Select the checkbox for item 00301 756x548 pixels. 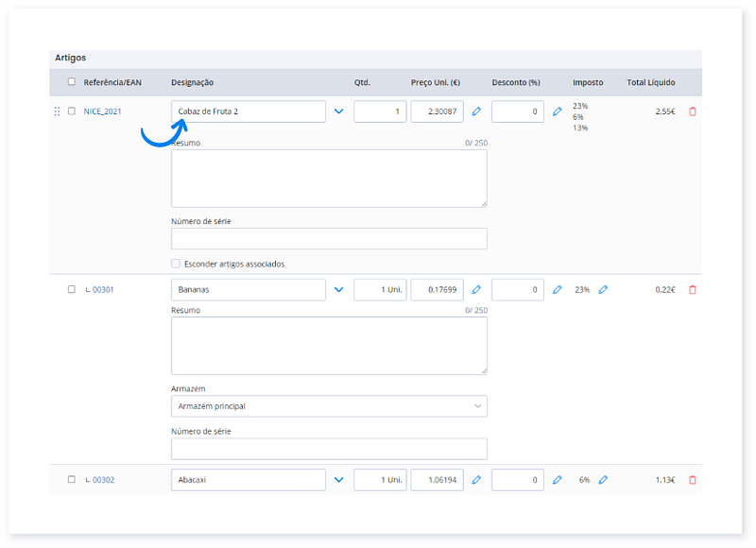point(72,290)
